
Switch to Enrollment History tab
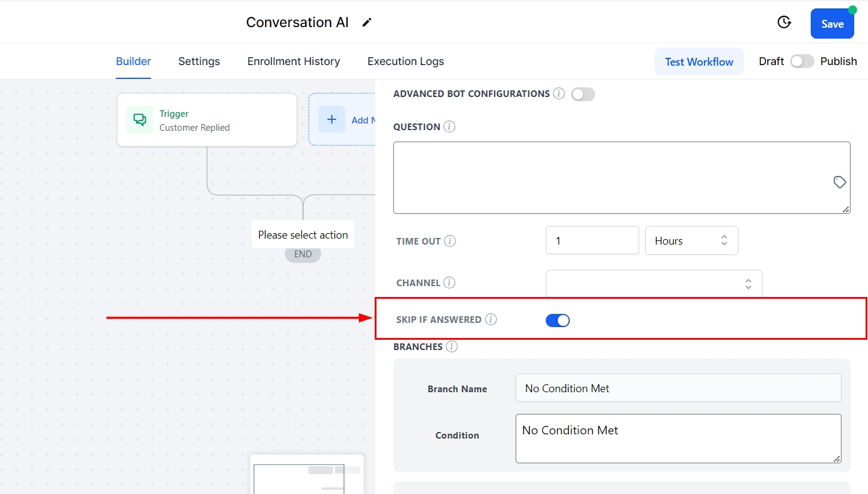pos(293,61)
